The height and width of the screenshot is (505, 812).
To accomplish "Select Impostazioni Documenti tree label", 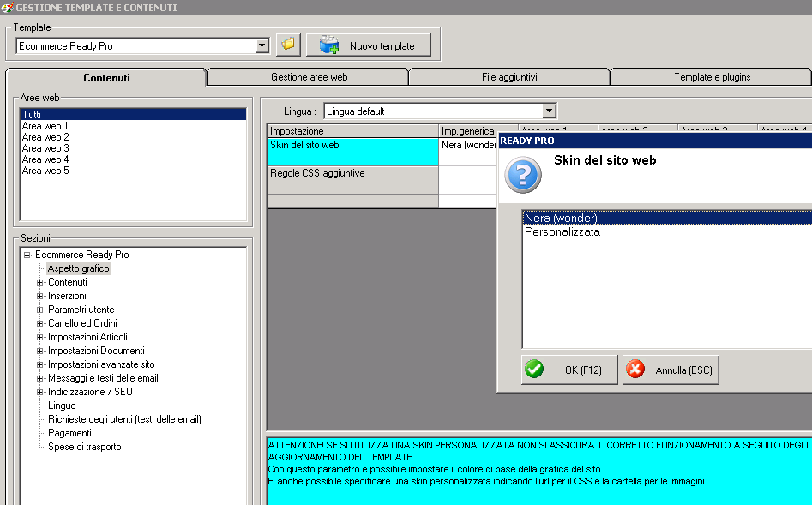I will click(96, 351).
